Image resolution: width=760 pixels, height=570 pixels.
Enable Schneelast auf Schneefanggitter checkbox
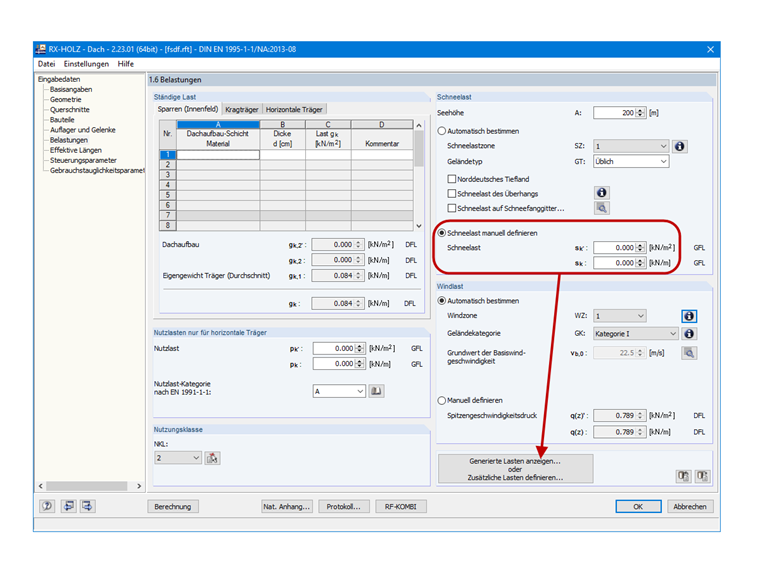tap(452, 208)
